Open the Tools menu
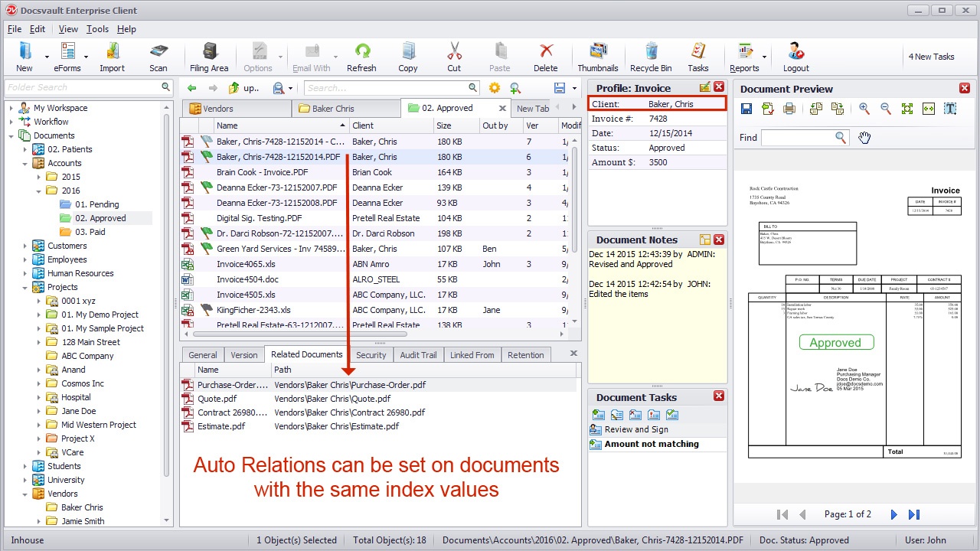 click(98, 29)
